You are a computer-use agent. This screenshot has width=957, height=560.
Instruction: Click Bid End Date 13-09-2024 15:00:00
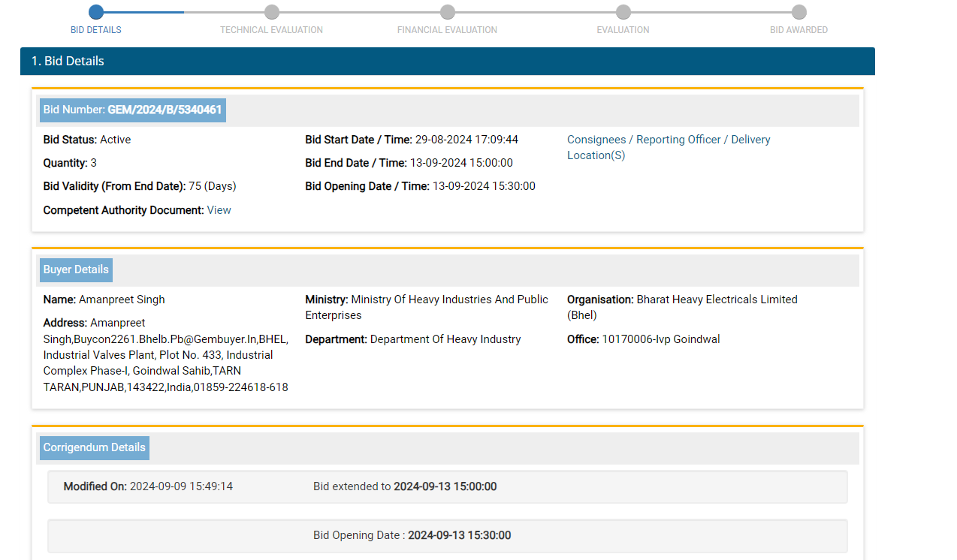point(409,163)
